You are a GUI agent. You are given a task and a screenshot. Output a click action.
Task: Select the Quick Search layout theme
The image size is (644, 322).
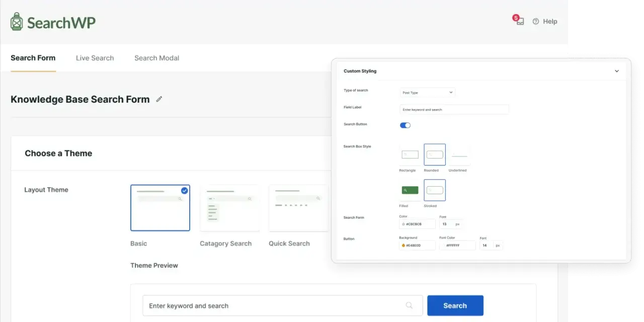[298, 208]
